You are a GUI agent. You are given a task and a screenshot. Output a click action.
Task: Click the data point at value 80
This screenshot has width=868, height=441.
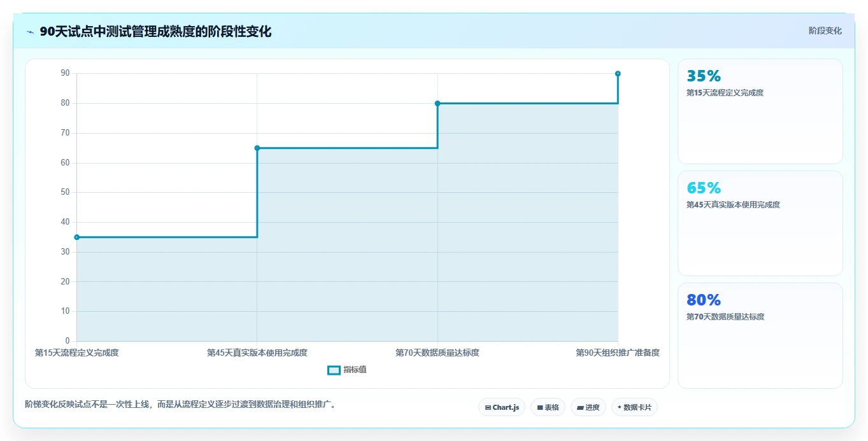(x=438, y=103)
